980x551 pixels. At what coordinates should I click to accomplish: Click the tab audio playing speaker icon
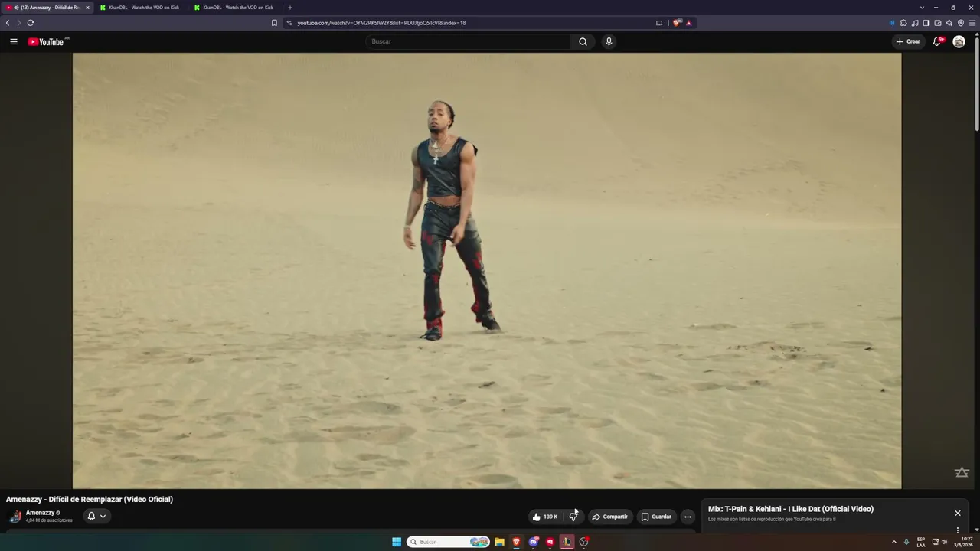(16, 8)
